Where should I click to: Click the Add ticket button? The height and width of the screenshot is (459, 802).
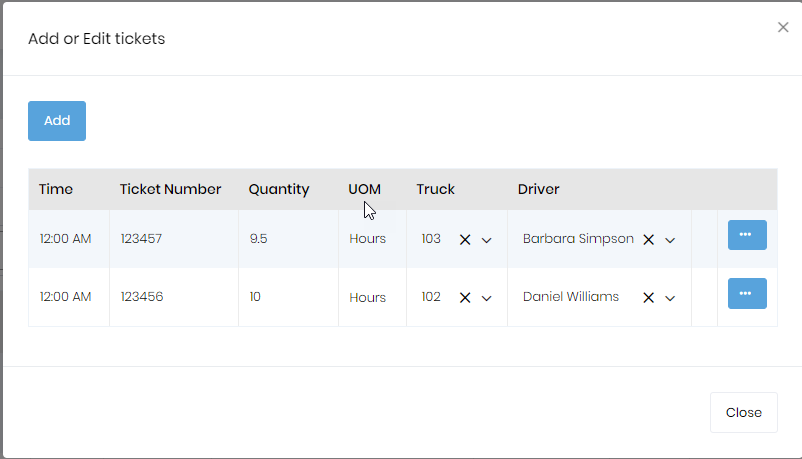[x=57, y=121]
